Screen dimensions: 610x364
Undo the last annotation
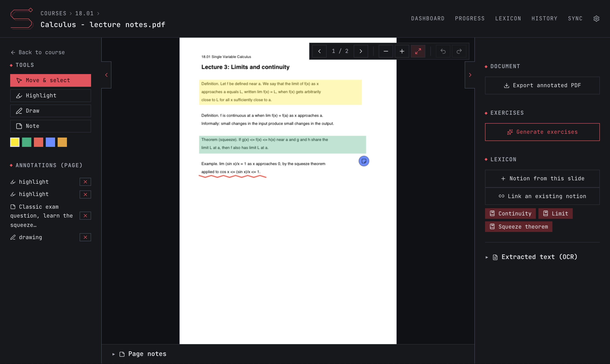click(443, 51)
